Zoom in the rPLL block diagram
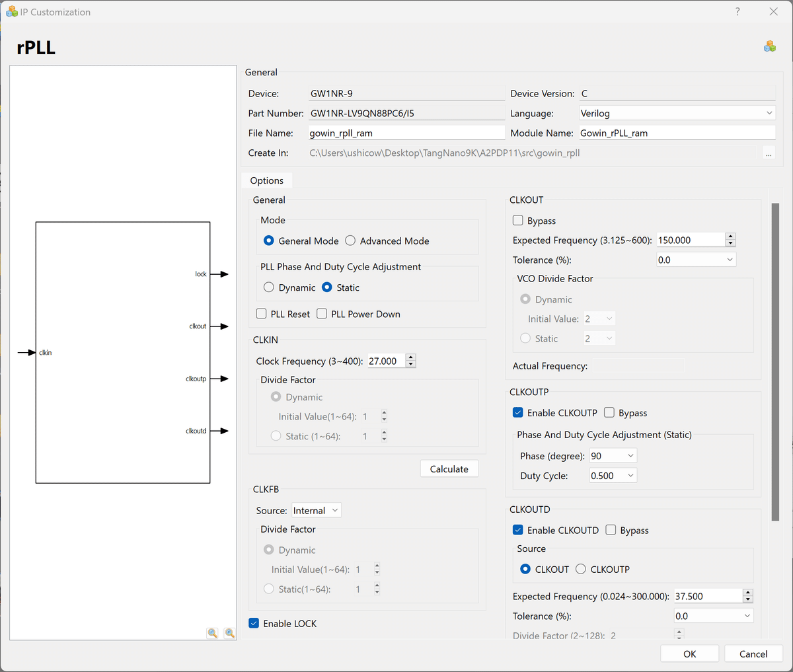This screenshot has width=793, height=672. (x=229, y=633)
